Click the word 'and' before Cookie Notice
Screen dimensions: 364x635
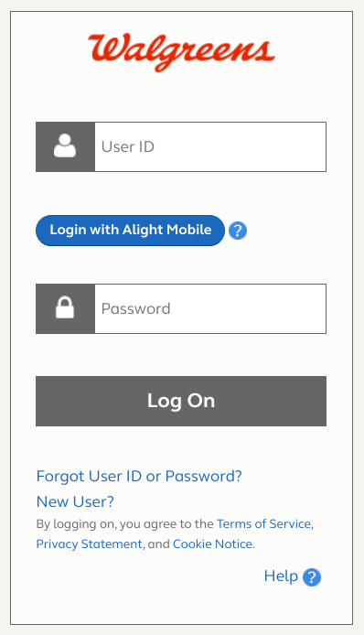(x=159, y=544)
